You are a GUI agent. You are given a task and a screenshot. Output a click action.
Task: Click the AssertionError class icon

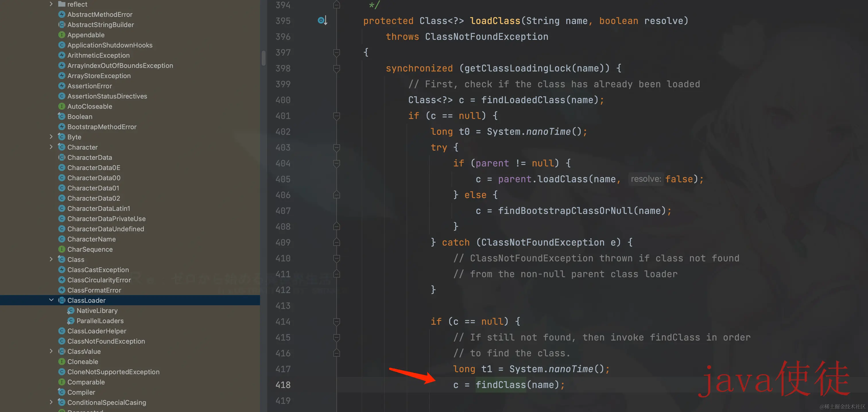pos(62,86)
